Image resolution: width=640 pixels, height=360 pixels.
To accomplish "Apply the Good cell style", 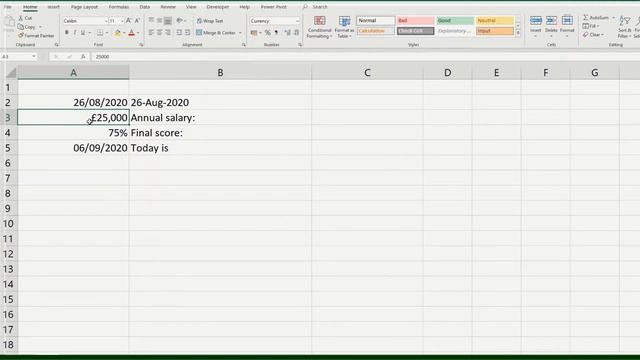I will 455,20.
